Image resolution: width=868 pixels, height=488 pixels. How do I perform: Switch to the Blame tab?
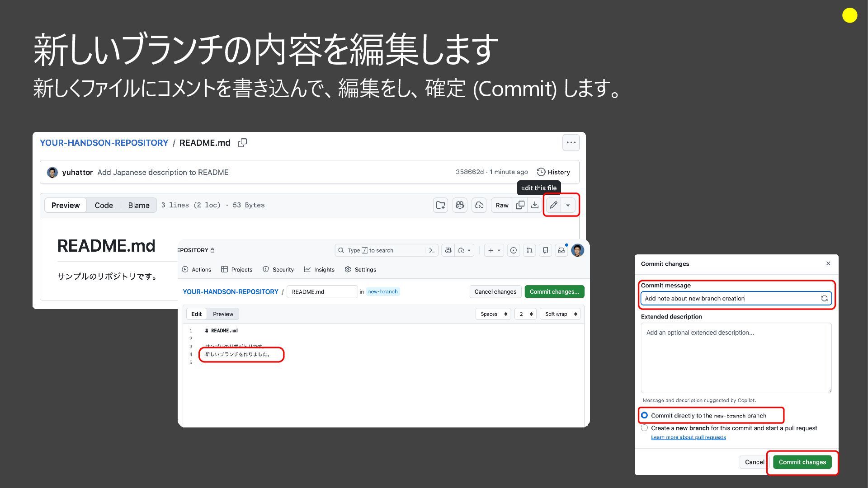tap(138, 205)
